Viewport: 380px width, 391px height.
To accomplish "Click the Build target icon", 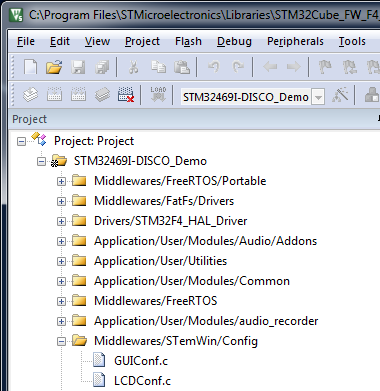I will coord(55,95).
